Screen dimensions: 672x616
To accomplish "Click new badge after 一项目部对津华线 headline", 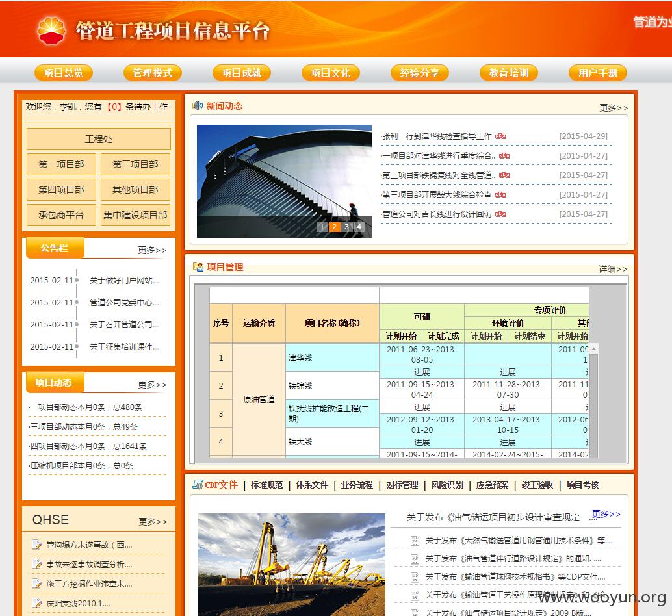I will [504, 156].
